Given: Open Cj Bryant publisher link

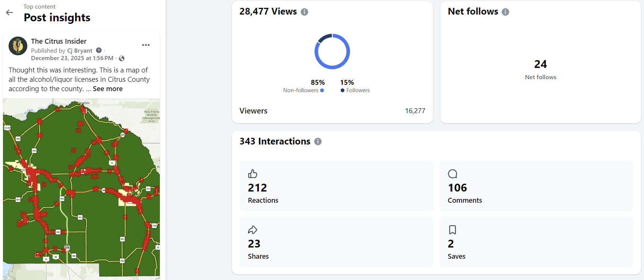Looking at the screenshot, I should [80, 51].
